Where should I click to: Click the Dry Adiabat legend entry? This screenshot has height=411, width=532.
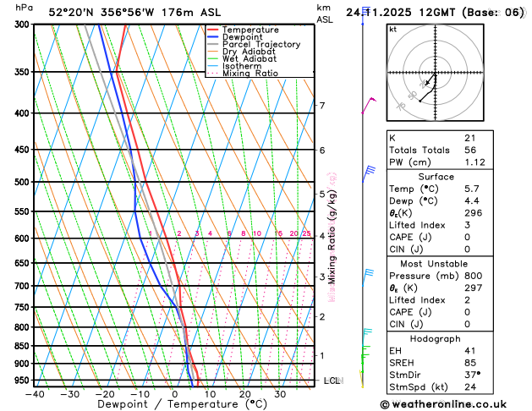(x=242, y=52)
